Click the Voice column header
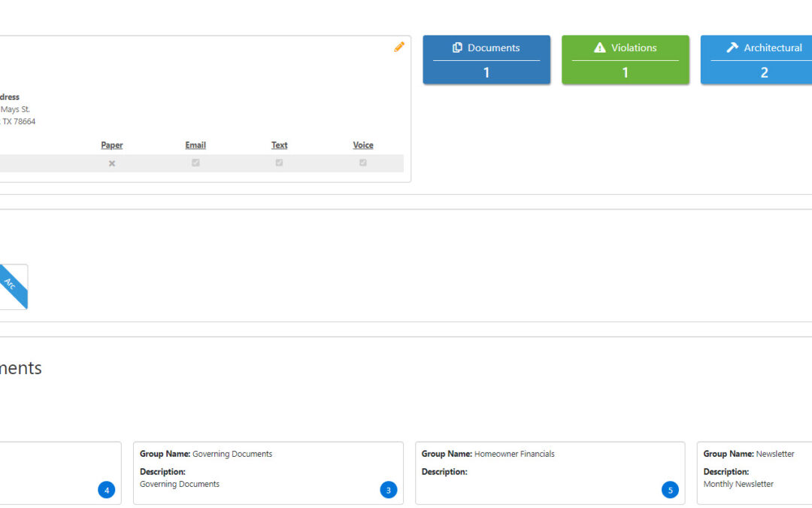Screen dimensions: 812x508 click(363, 145)
